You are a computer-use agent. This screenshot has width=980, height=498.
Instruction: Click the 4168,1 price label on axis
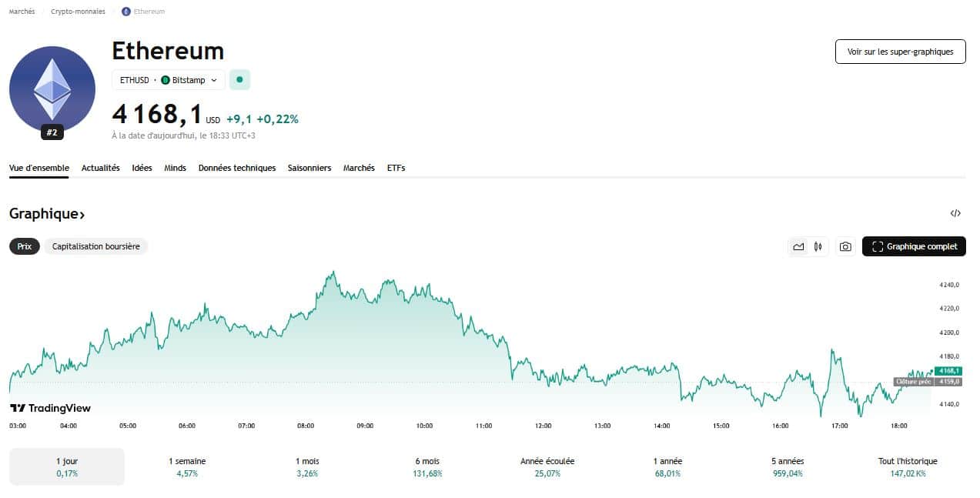948,371
